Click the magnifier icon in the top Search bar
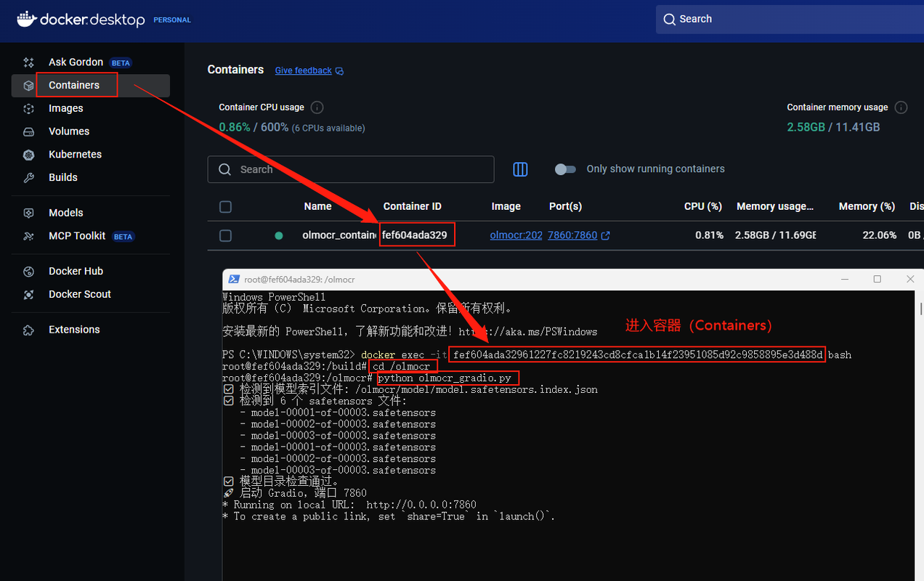 point(670,20)
